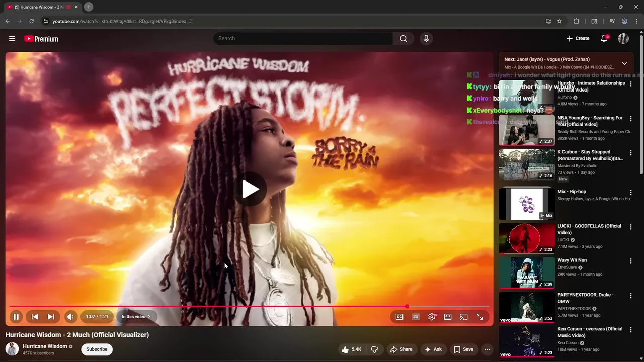Viewport: 644px width, 362px height.
Task: Open the Chrome profile icon
Action: (x=624, y=21)
